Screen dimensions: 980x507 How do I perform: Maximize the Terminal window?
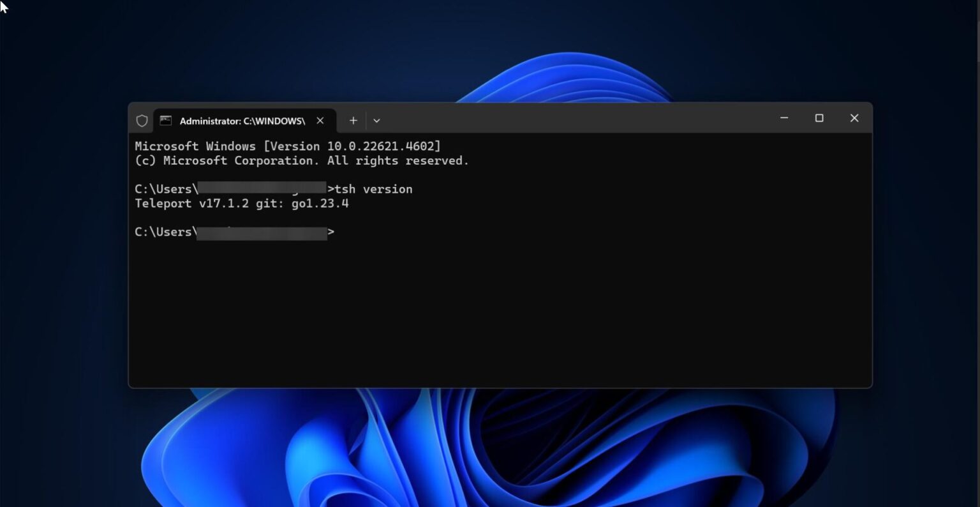(x=819, y=118)
